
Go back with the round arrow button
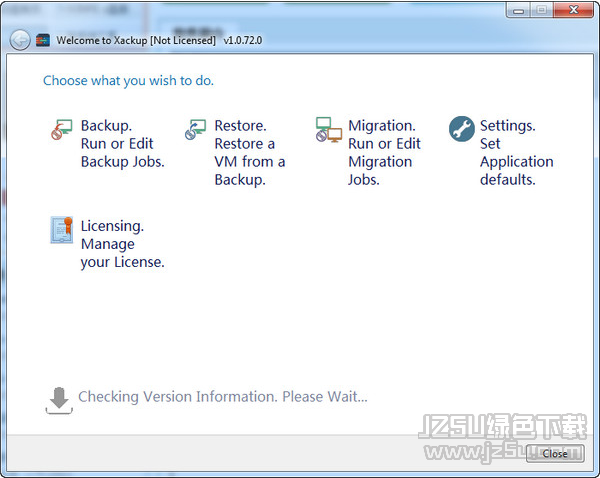point(20,40)
